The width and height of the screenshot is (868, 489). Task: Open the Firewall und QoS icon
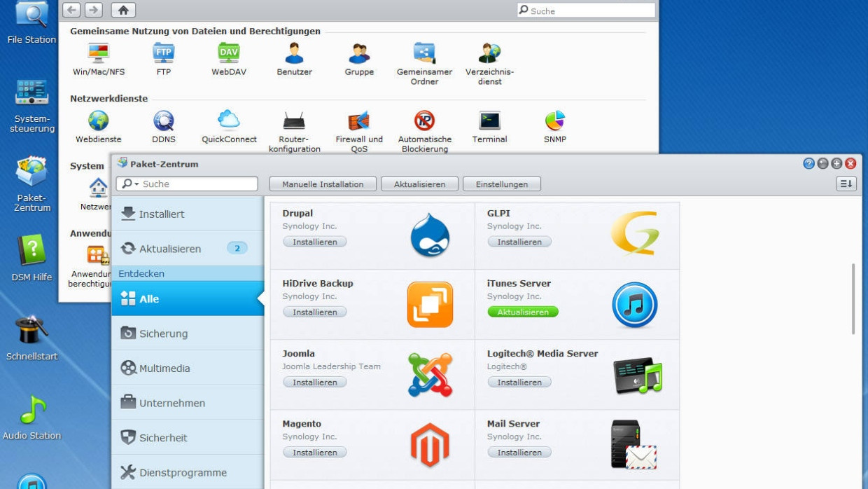coord(359,121)
